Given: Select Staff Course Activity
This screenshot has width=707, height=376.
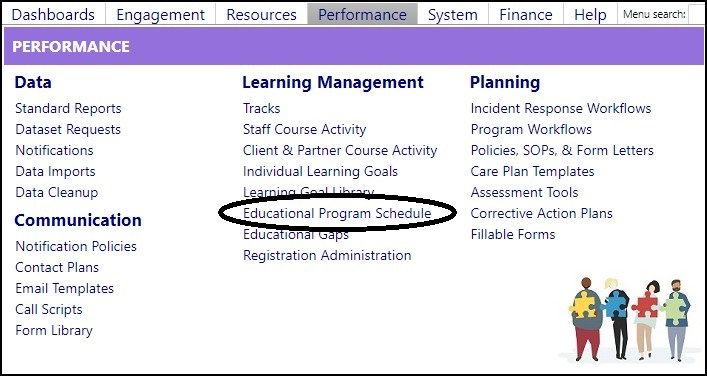Looking at the screenshot, I should [x=304, y=129].
